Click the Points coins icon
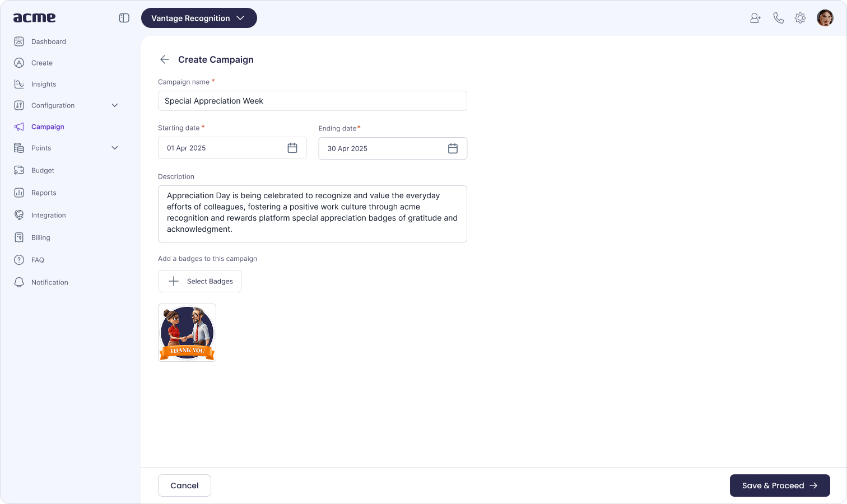Screen dimensions: 847x504 [19, 148]
